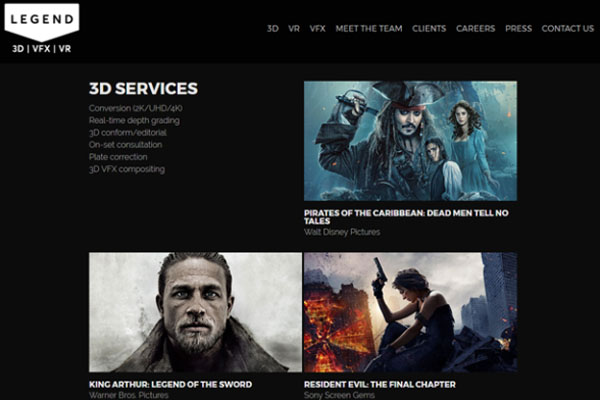Go to the Press page

(518, 29)
